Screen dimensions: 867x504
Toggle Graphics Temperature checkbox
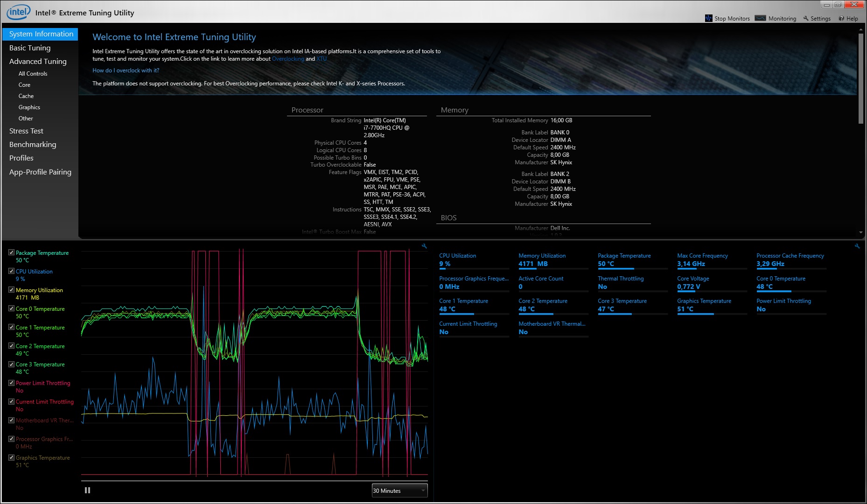pos(12,457)
